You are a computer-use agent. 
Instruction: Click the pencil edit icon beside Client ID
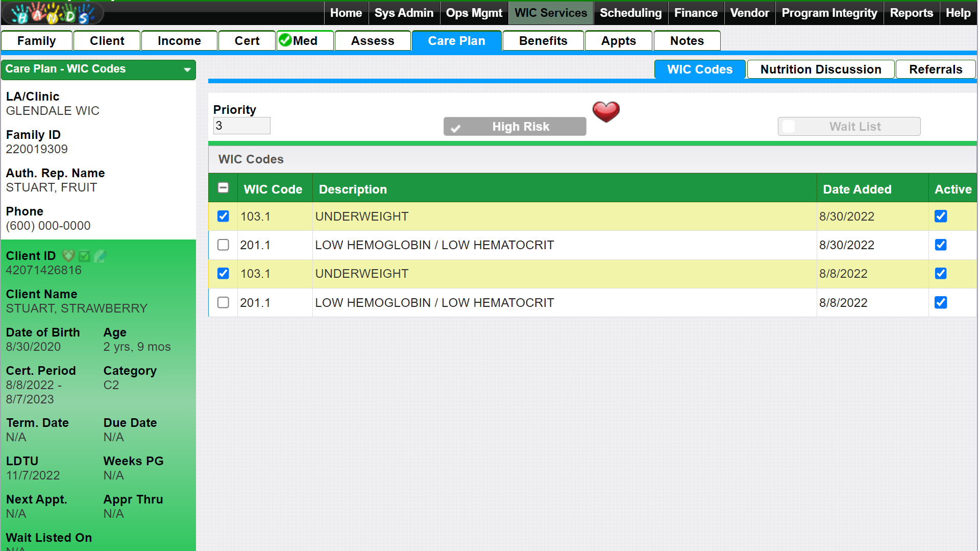point(100,256)
